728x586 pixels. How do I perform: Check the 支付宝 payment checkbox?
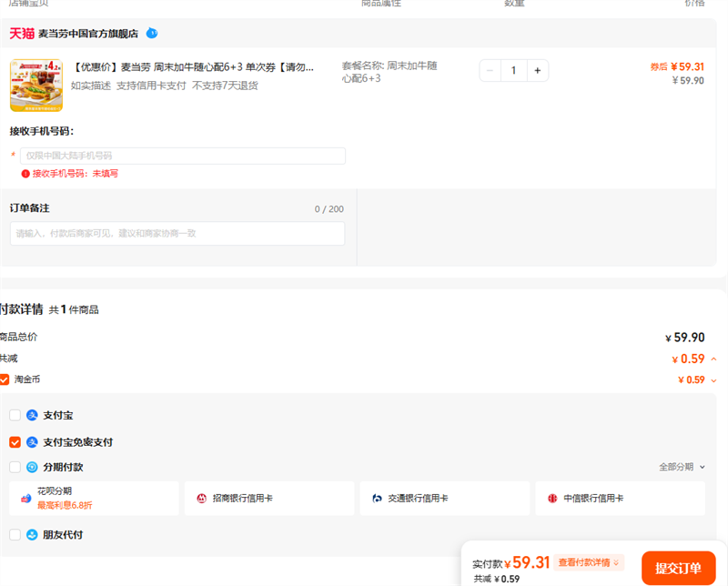[15, 415]
